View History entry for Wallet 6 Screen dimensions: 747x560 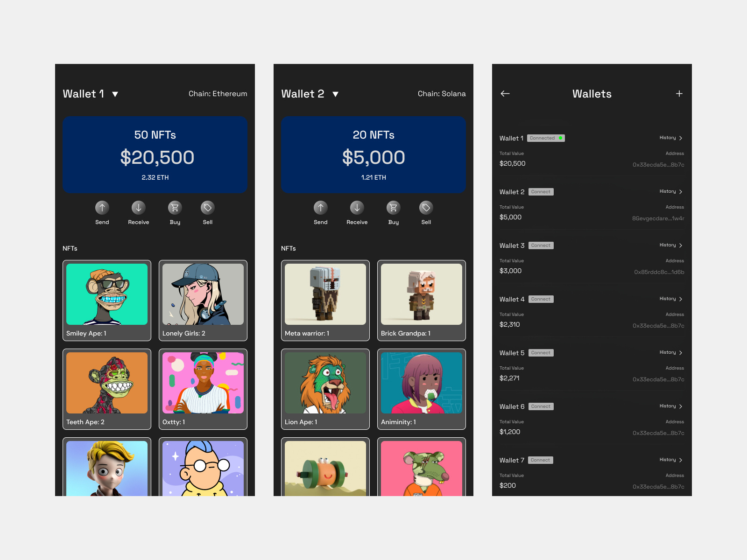tap(670, 406)
